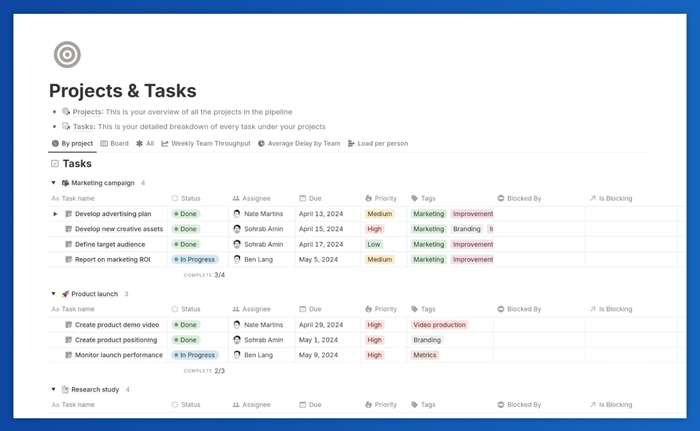Collapse the Product launch group
Viewport: 700px width, 431px height.
click(x=54, y=293)
